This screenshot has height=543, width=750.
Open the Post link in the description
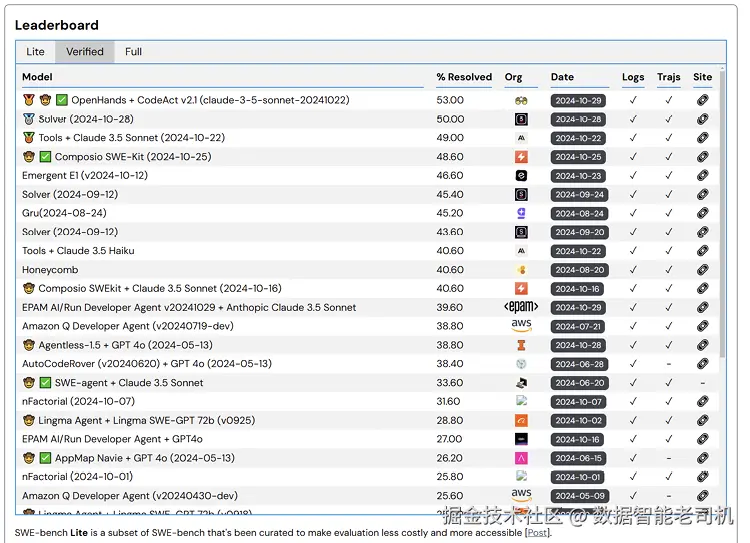(538, 532)
